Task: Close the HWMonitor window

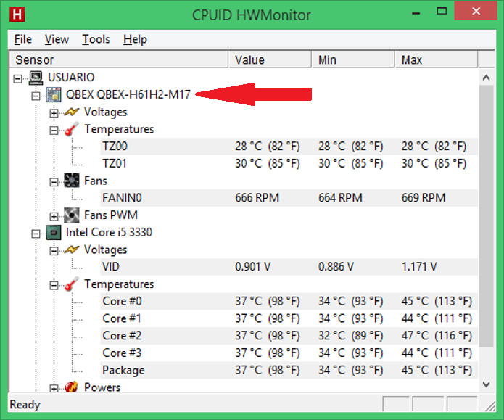Action: 476,11
